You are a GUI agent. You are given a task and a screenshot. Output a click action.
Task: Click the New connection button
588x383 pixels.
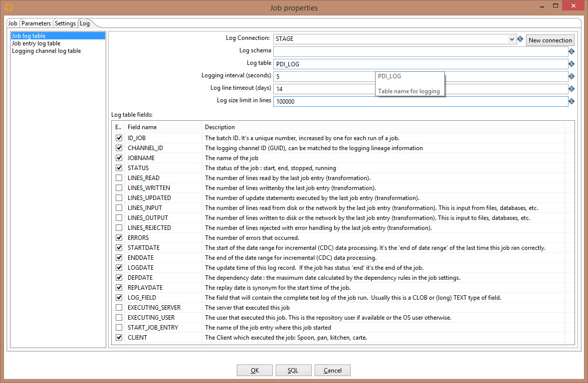click(x=550, y=40)
